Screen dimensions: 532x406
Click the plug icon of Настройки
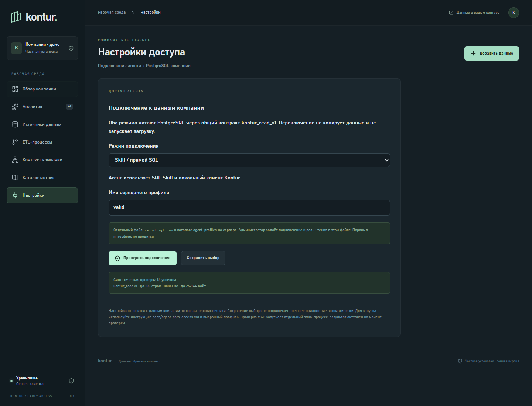15,195
